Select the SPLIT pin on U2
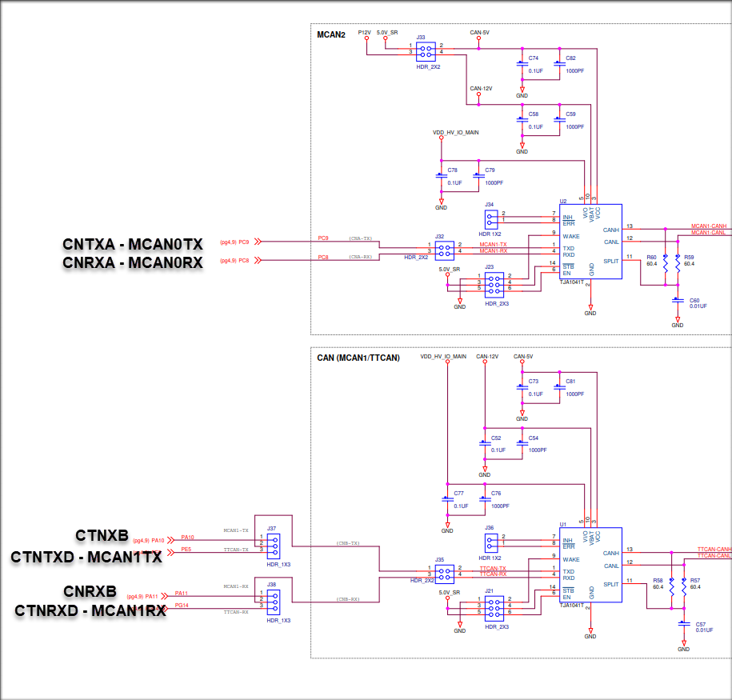This screenshot has width=732, height=700. click(x=610, y=261)
